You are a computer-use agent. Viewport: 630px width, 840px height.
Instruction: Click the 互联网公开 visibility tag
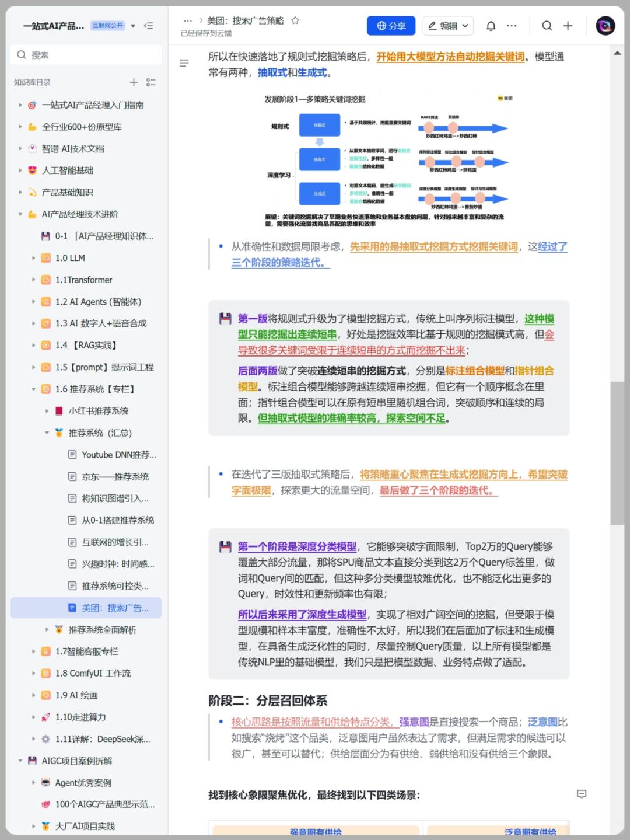click(x=108, y=26)
